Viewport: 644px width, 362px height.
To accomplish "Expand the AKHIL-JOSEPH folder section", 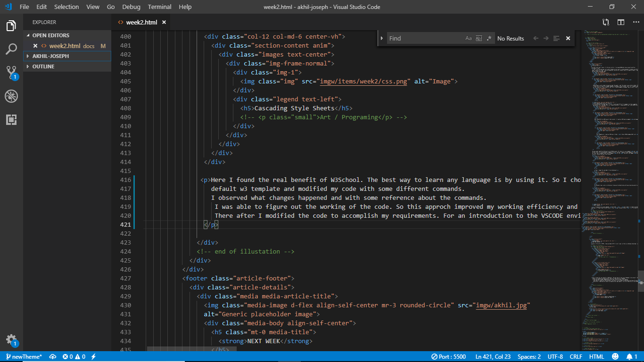I will tap(50, 56).
